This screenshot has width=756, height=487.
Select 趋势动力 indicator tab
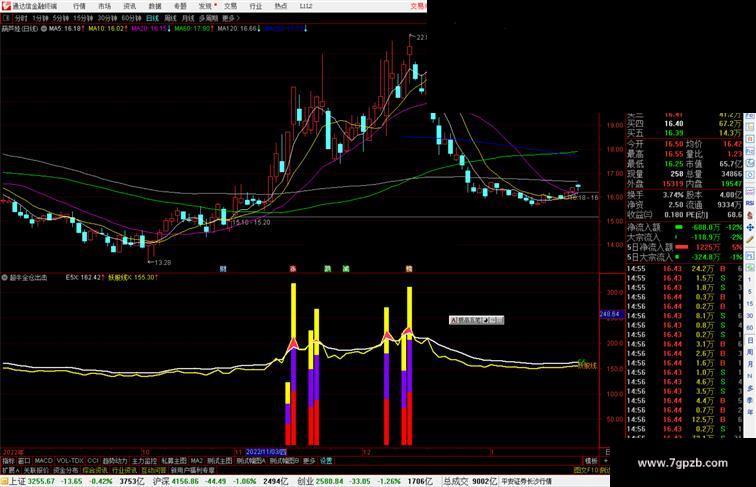click(x=115, y=461)
